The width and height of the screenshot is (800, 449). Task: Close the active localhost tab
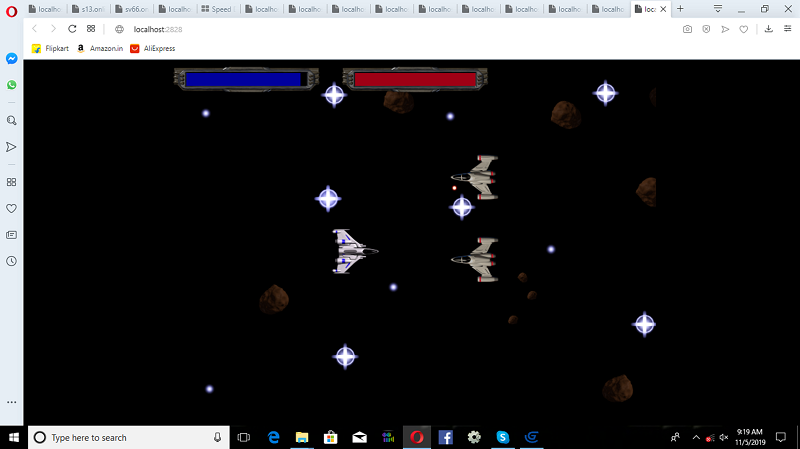(x=663, y=9)
